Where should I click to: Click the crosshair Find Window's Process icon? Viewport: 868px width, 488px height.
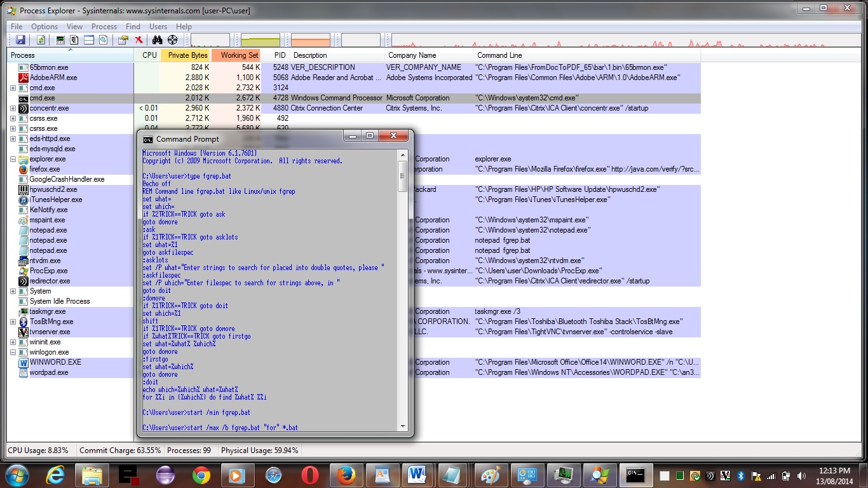(x=172, y=40)
